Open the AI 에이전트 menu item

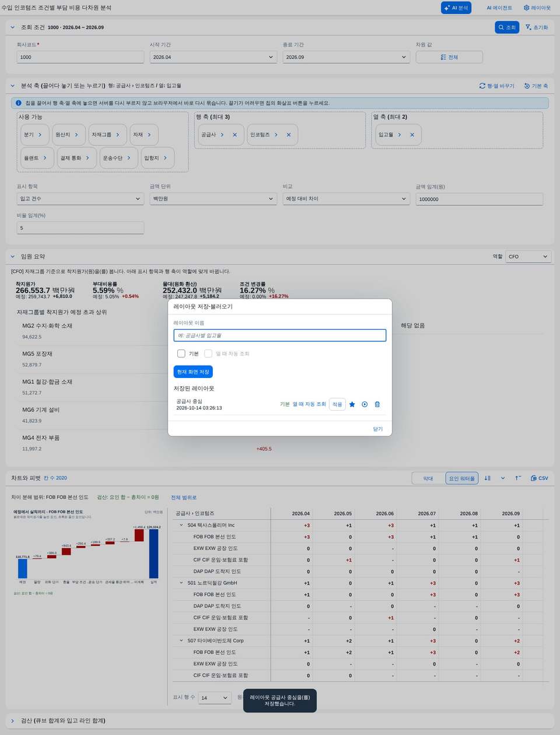click(499, 8)
